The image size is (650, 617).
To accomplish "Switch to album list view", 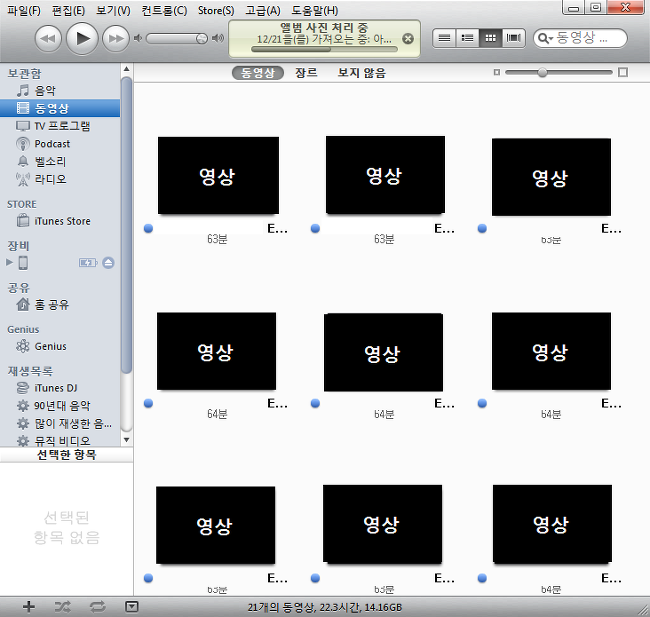I will click(467, 38).
